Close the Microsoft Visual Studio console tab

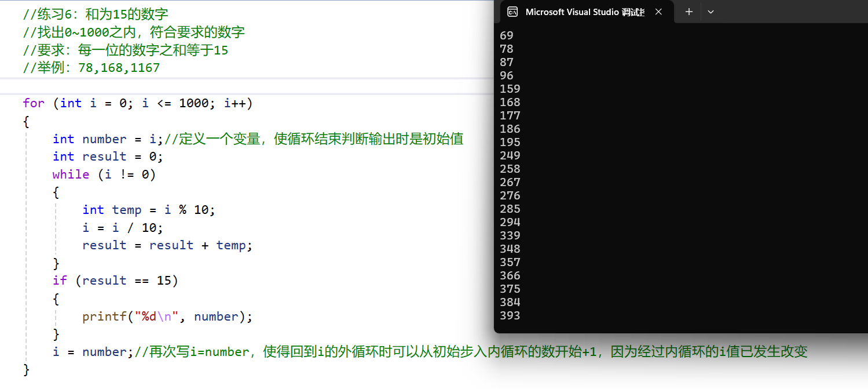click(658, 12)
